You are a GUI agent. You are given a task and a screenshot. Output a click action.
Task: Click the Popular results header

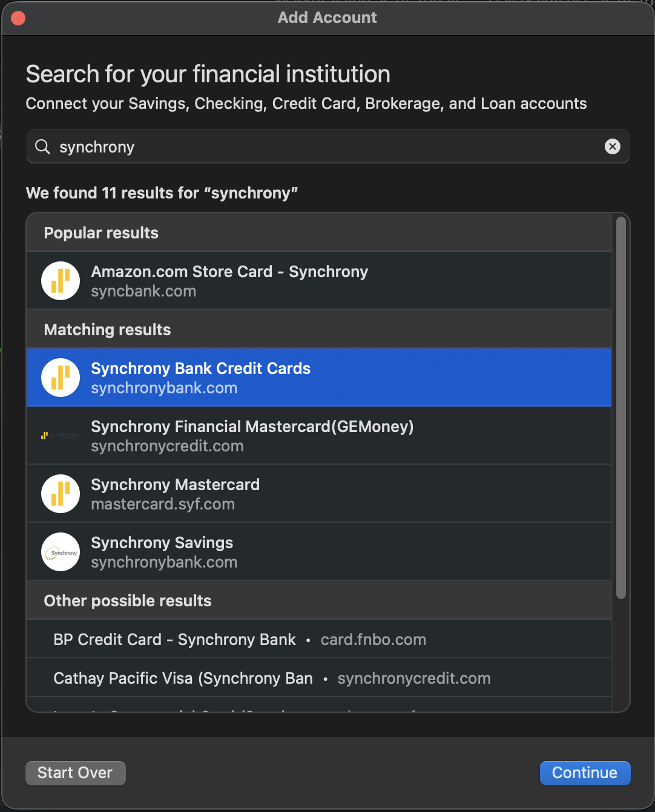point(319,232)
